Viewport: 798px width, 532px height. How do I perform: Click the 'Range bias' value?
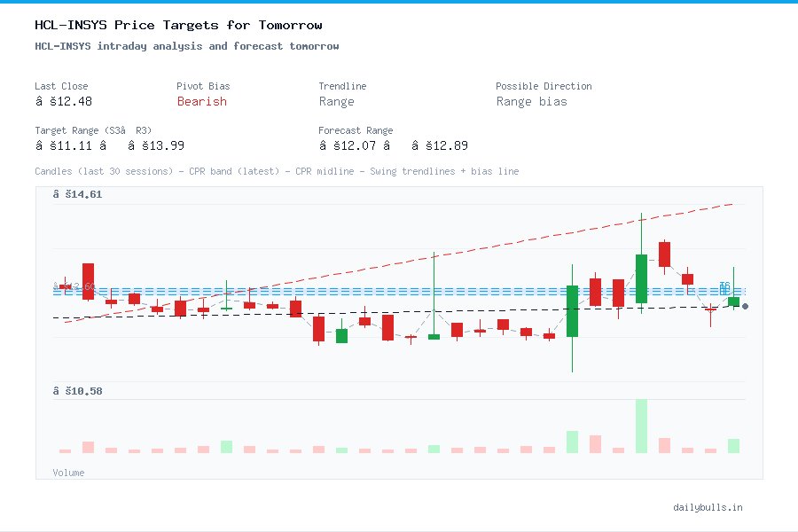(531, 102)
